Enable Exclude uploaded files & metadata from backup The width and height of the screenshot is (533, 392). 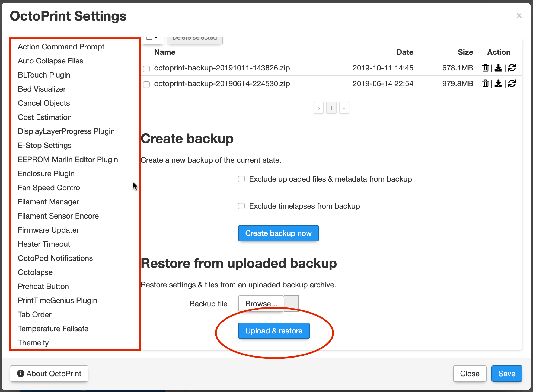241,179
